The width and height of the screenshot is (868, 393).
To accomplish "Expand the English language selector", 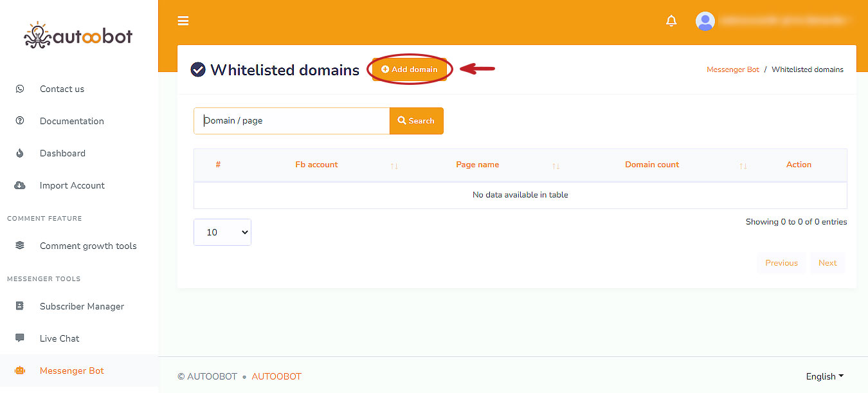I will click(x=824, y=376).
